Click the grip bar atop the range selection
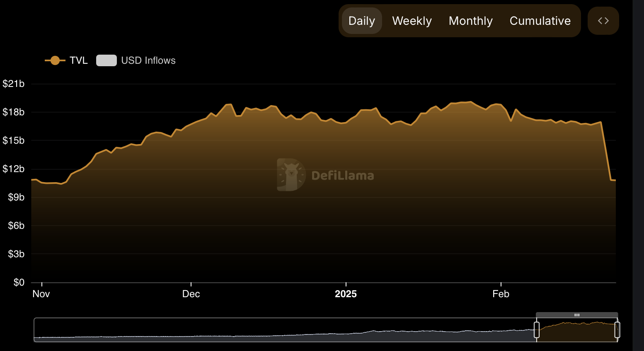Screen dimensions: 644x351 [577, 315]
